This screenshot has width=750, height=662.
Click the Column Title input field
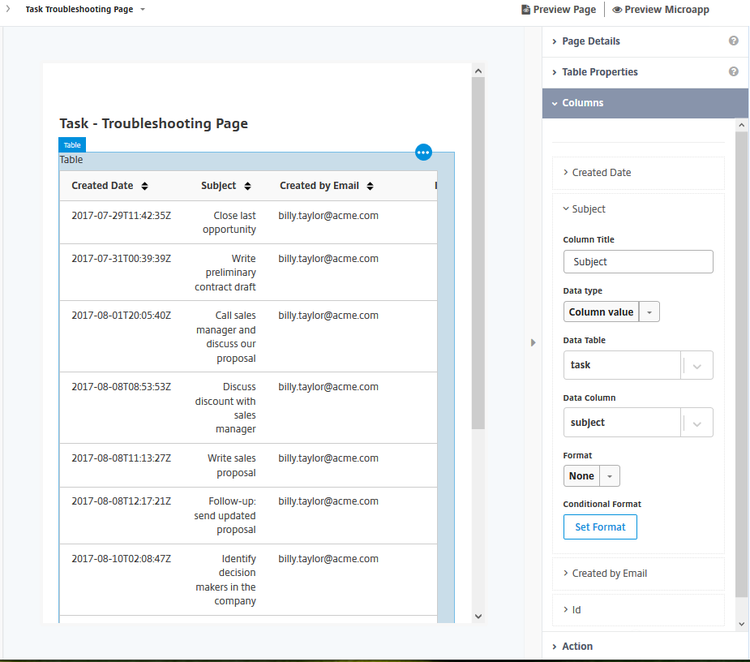click(638, 262)
